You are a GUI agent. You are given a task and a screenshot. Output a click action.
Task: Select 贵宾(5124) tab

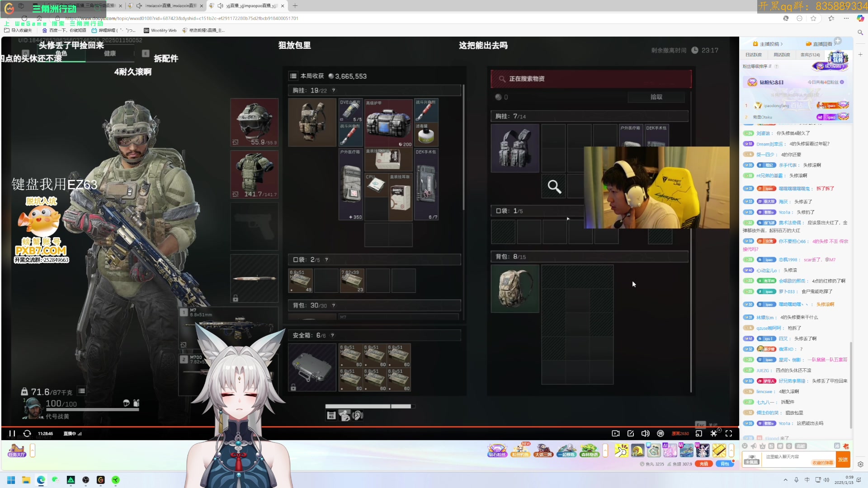click(810, 55)
